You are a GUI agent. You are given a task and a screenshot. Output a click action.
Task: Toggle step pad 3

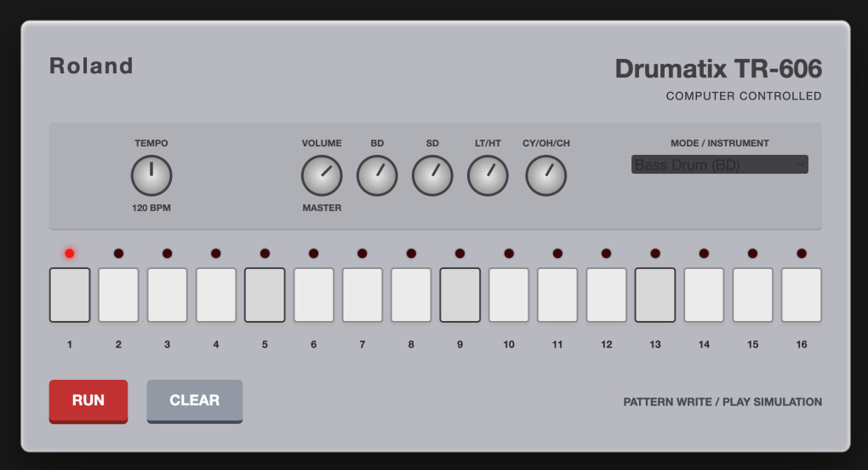(x=167, y=295)
